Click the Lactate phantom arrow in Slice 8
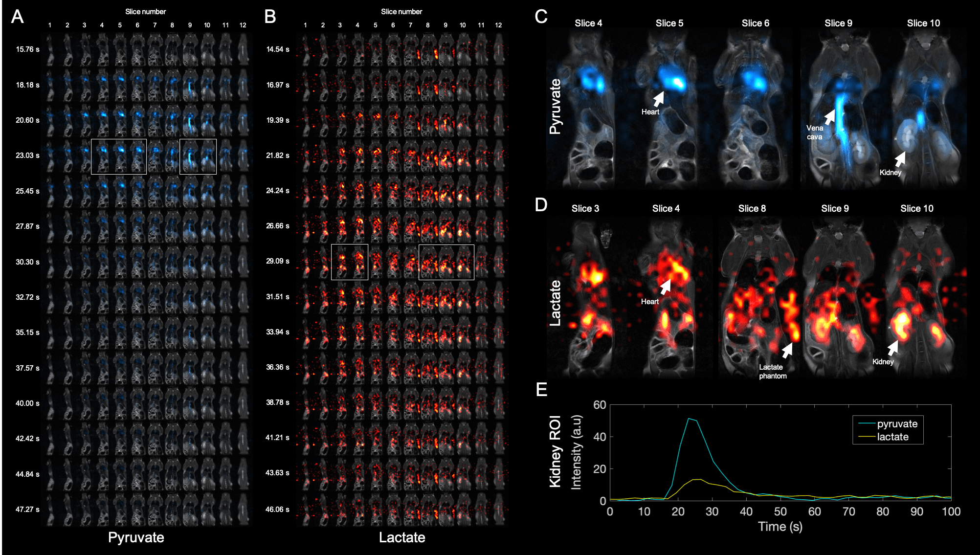The image size is (980, 555). point(787,350)
